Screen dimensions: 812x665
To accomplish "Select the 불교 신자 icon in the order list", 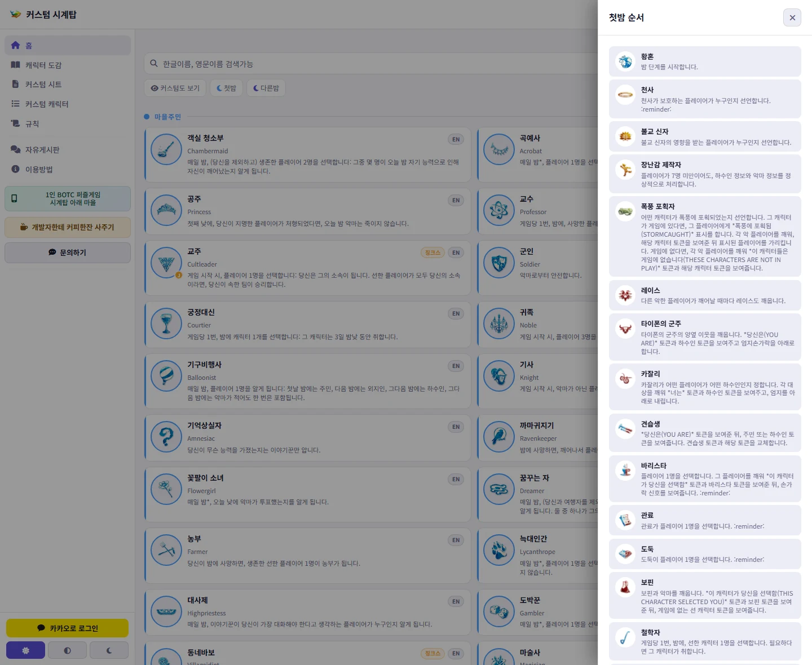I will point(625,136).
